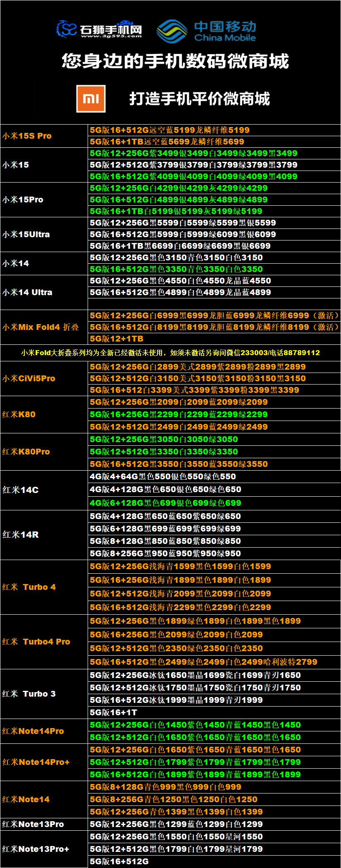Select the 红米Note13Pro model cell
This screenshot has width=341, height=868.
[44, 824]
